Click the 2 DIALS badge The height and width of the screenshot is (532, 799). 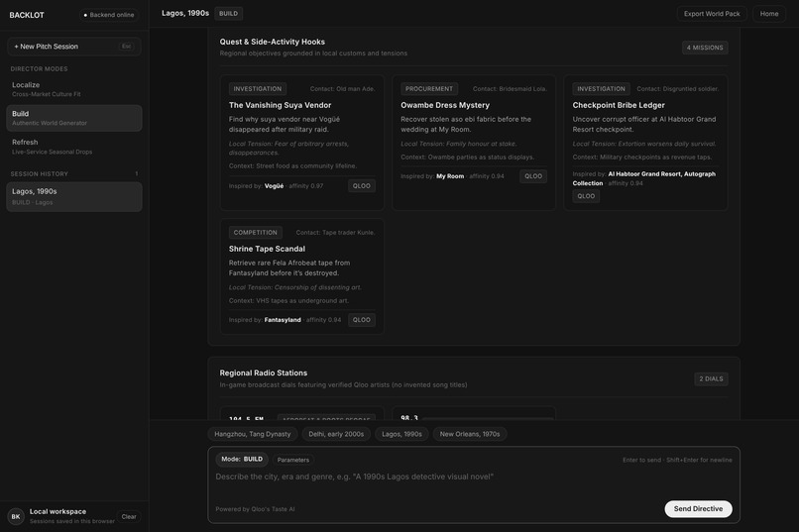pyautogui.click(x=711, y=378)
